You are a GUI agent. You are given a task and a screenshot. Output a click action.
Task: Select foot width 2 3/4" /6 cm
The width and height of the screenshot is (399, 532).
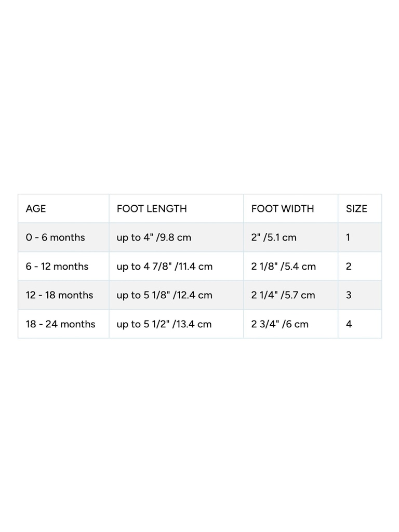point(280,324)
